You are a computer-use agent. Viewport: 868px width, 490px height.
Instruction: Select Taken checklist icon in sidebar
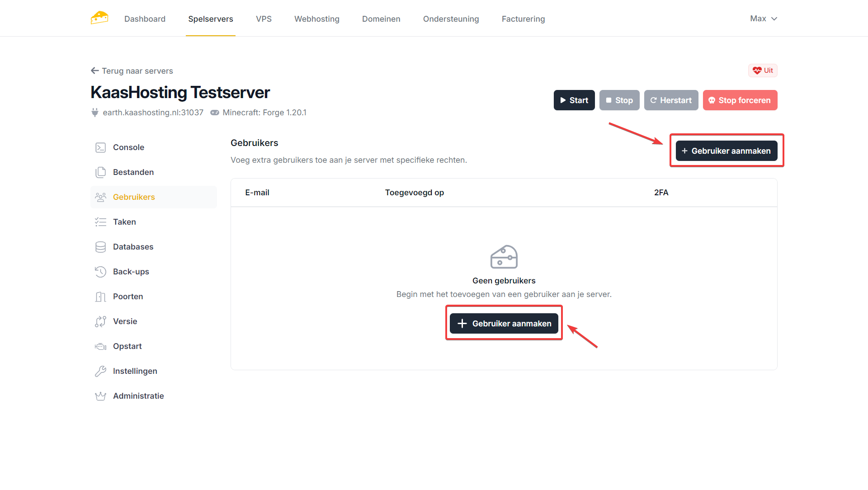click(x=100, y=222)
